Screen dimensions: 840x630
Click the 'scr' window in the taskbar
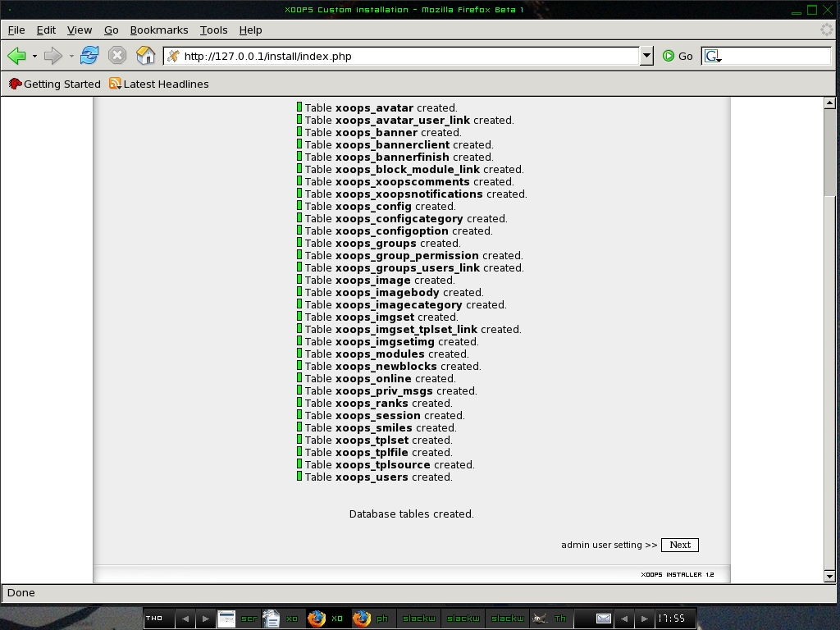[238, 619]
